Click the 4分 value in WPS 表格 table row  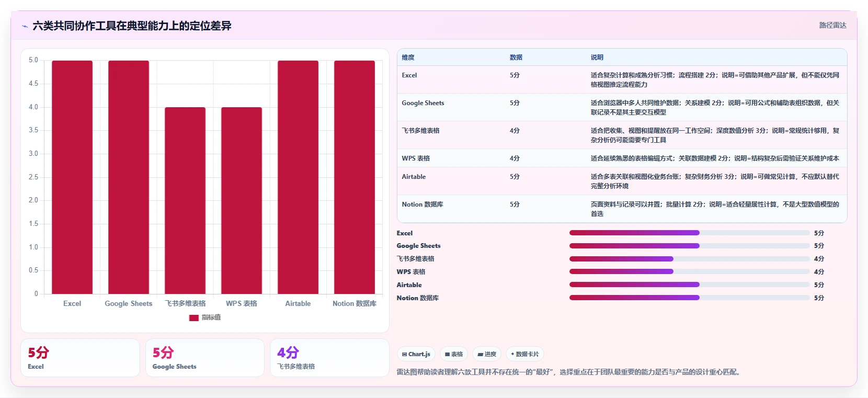coord(515,158)
